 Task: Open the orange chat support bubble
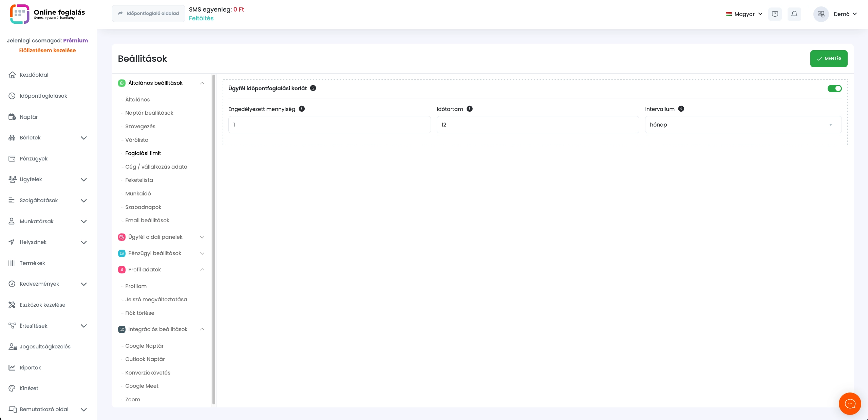pyautogui.click(x=850, y=403)
